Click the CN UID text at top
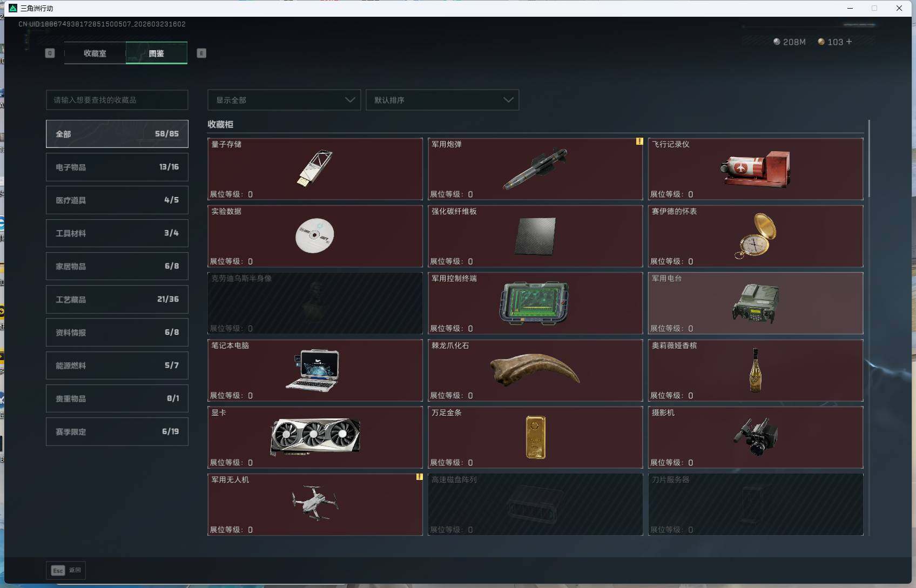Image resolution: width=916 pixels, height=588 pixels. [x=102, y=24]
